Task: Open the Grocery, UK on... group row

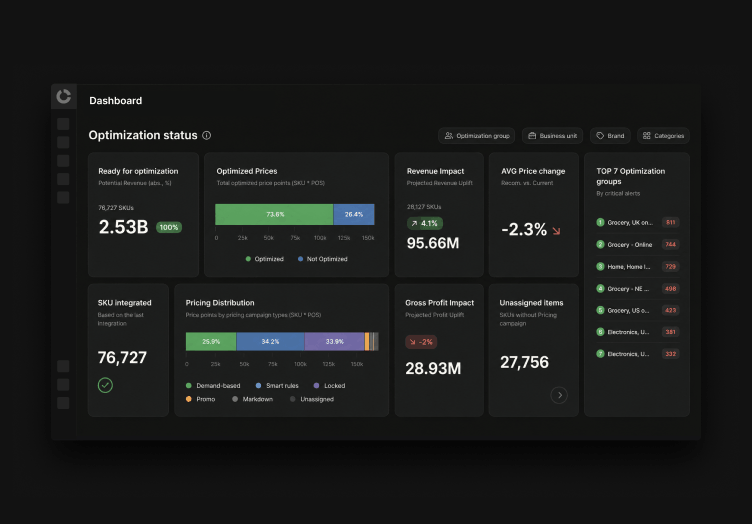Action: 637,222
